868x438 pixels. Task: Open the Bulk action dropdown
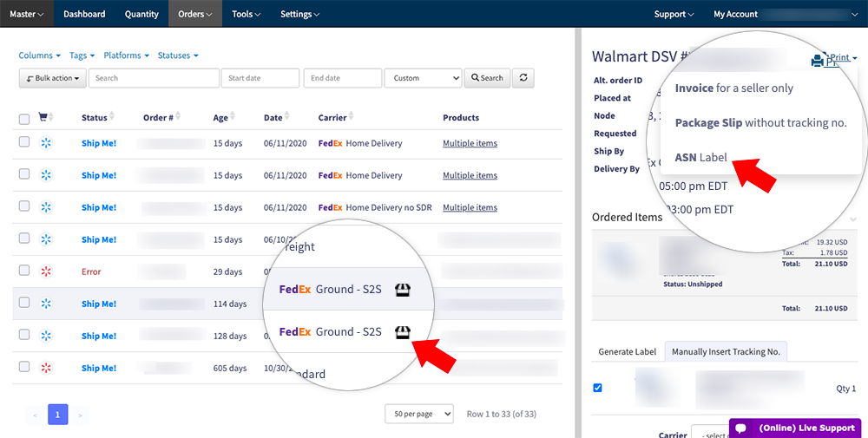tap(53, 78)
